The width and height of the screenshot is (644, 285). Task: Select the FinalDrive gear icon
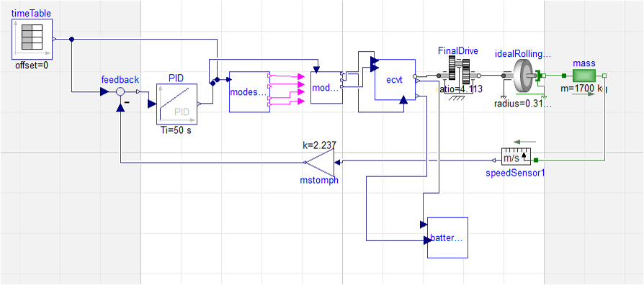[x=459, y=76]
